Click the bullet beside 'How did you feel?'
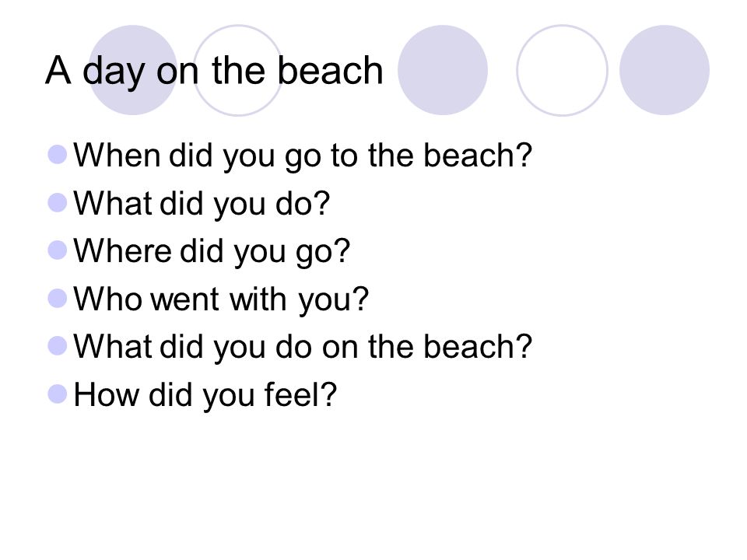 pos(58,394)
